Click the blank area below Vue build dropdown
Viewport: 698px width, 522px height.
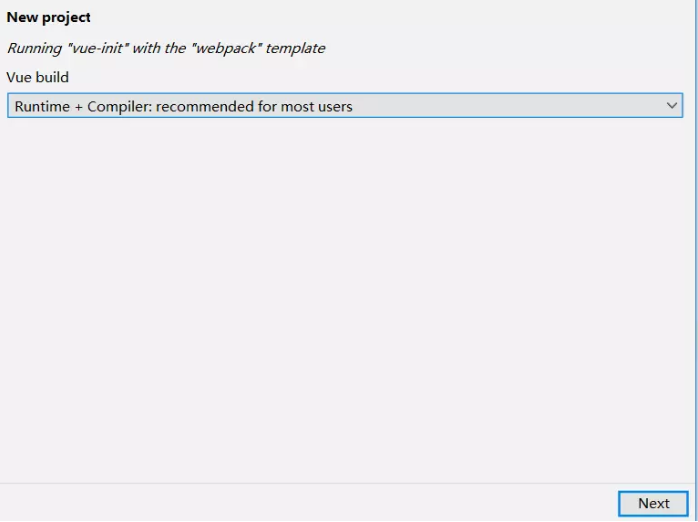tap(344, 300)
